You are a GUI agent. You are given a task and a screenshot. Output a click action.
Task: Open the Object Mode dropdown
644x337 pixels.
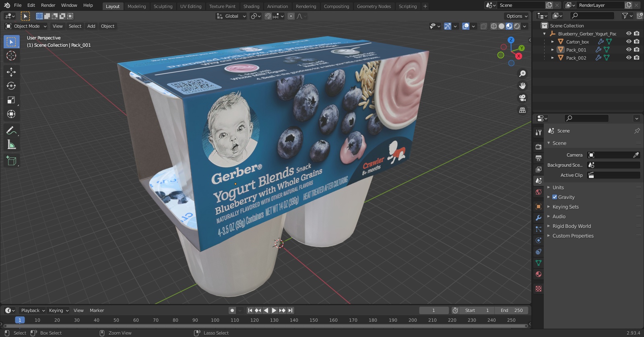[26, 26]
